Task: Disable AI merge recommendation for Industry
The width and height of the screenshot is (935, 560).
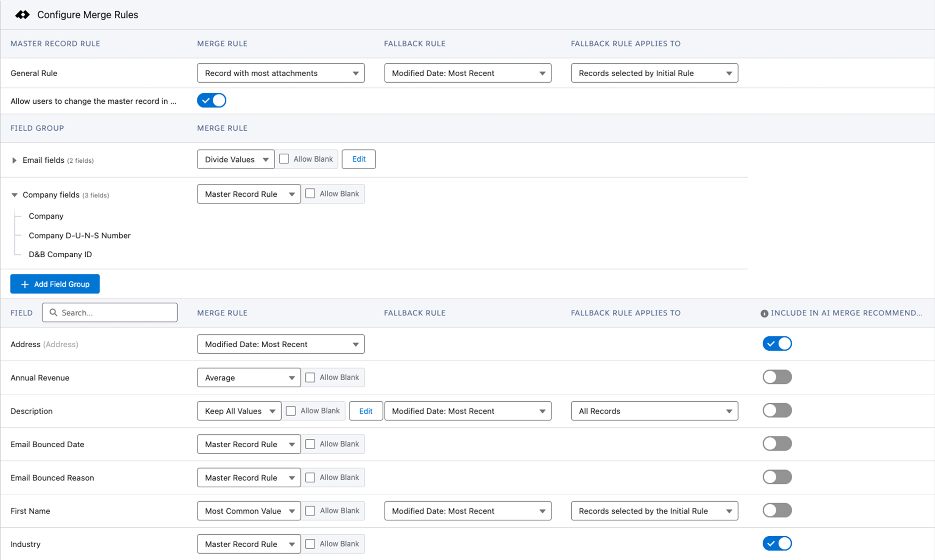Action: [777, 544]
